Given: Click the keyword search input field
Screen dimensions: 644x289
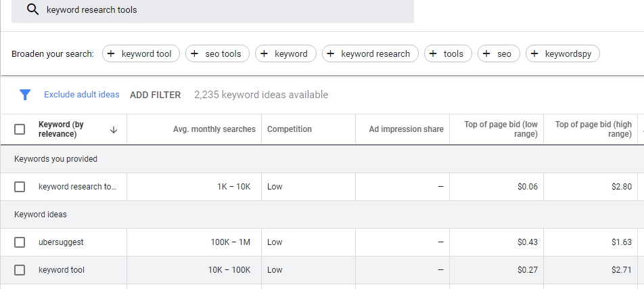Looking at the screenshot, I should 223,10.
